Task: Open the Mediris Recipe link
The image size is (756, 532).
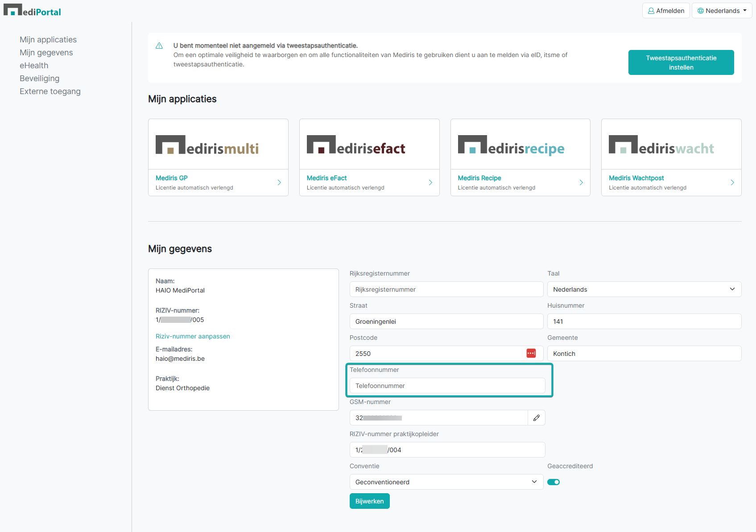Action: [x=479, y=178]
